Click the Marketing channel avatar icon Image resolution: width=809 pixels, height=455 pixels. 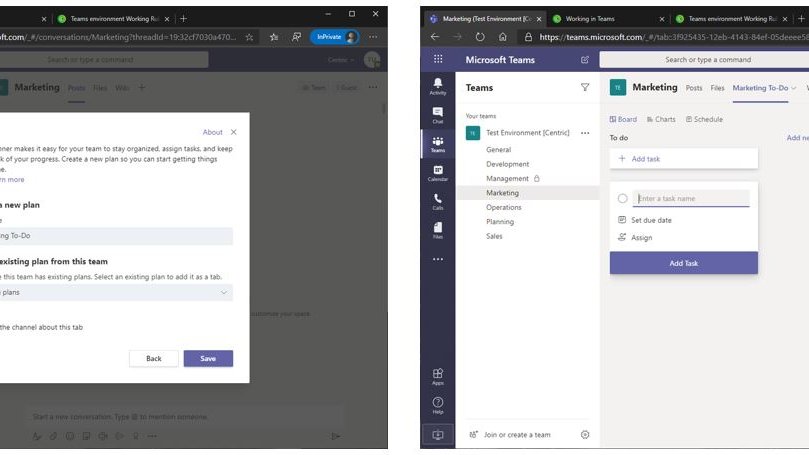coord(617,88)
